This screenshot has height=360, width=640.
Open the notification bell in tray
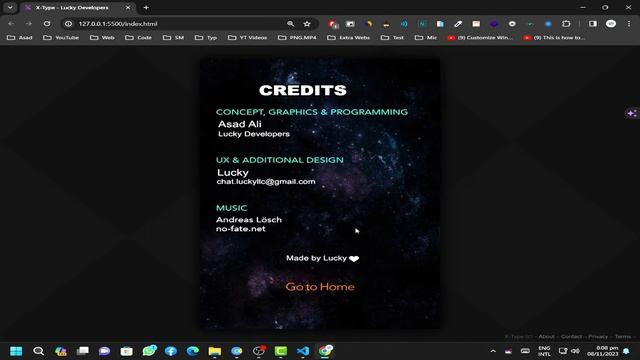tap(626, 351)
